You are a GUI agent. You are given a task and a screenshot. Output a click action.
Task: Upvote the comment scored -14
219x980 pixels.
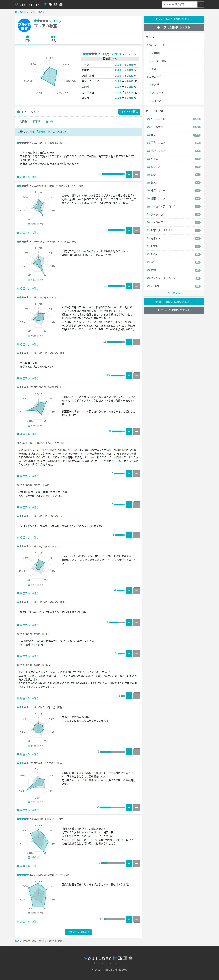pyautogui.click(x=129, y=864)
